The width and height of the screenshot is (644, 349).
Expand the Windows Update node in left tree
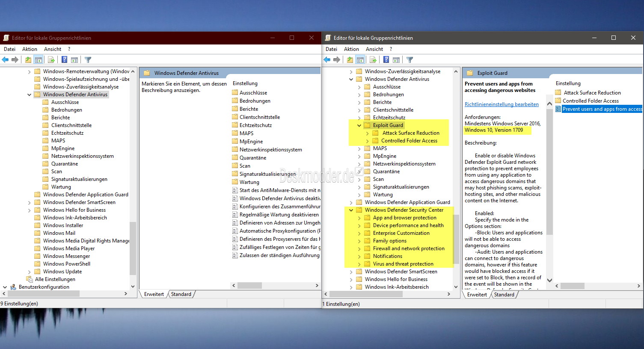29,272
